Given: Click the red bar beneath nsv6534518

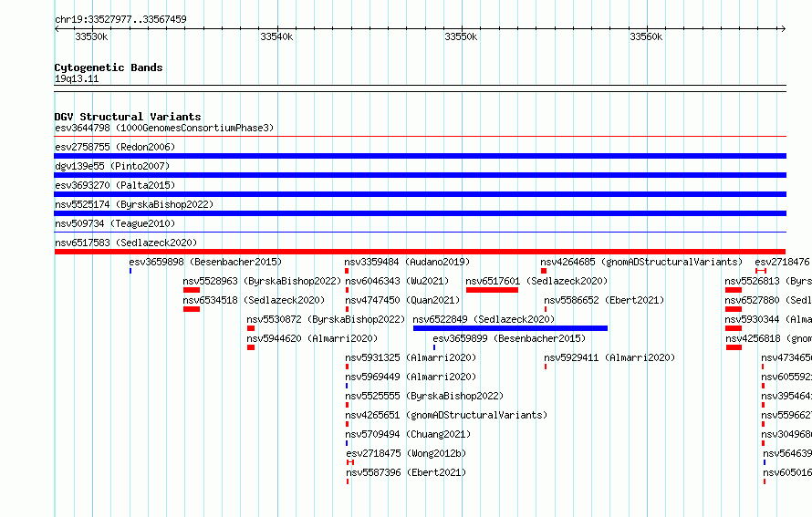Looking at the screenshot, I should coord(191,309).
